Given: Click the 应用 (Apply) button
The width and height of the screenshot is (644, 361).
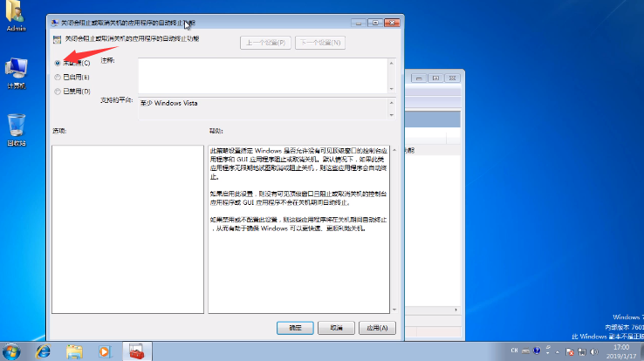Looking at the screenshot, I should point(376,328).
